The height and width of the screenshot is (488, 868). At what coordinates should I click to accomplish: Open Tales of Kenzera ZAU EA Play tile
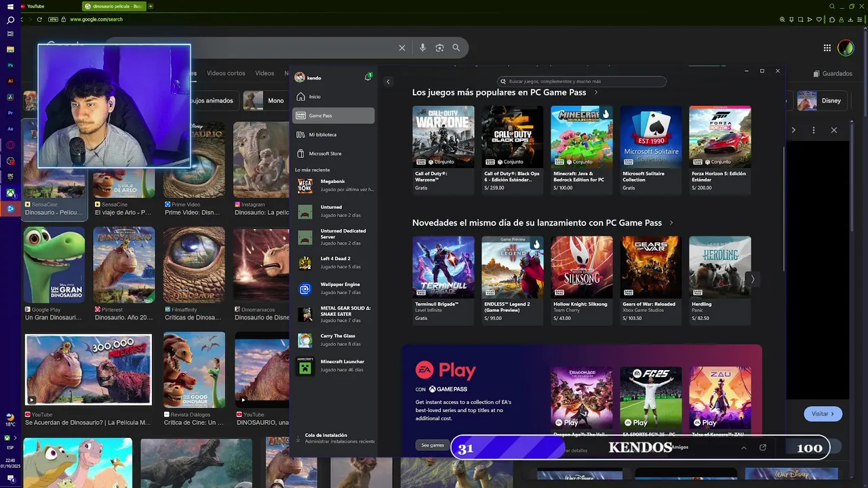(720, 401)
